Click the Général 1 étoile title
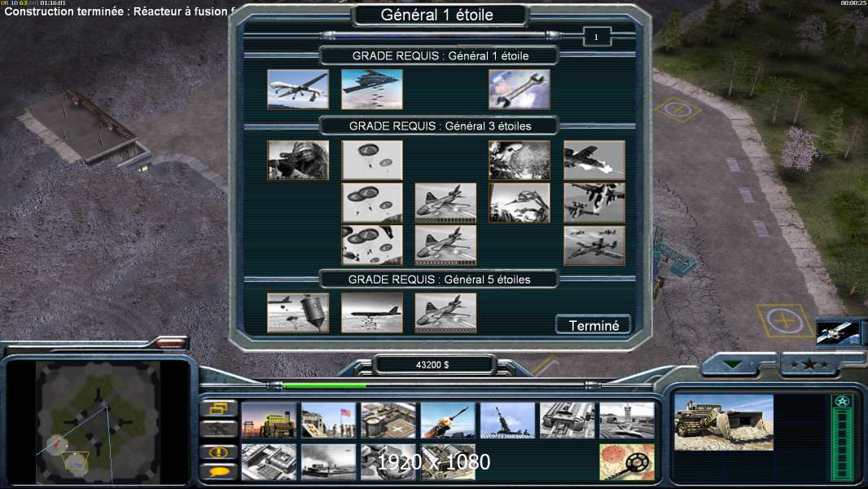Image resolution: width=868 pixels, height=489 pixels. click(437, 15)
